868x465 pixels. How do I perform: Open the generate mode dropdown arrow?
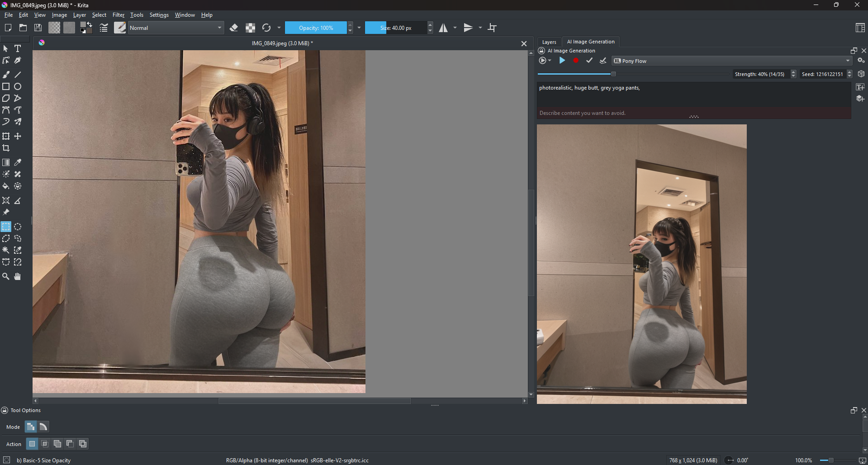[550, 61]
